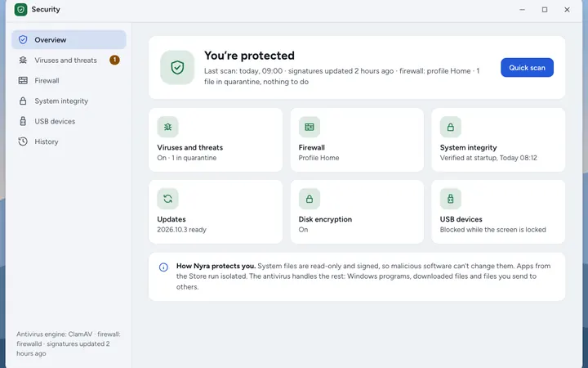Image resolution: width=588 pixels, height=368 pixels.
Task: Maximize the Security window
Action: [x=545, y=10]
